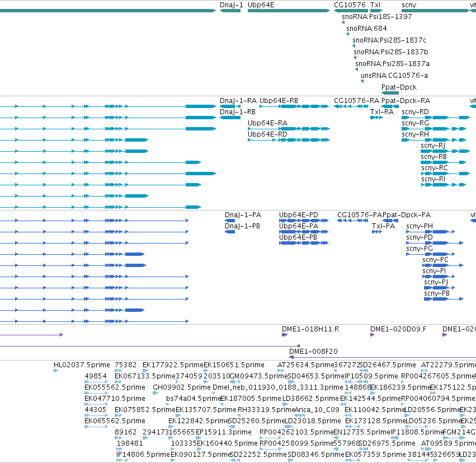This screenshot has height=463, width=476.
Task: Click the Txl-RA transcript label
Action: pos(382,112)
